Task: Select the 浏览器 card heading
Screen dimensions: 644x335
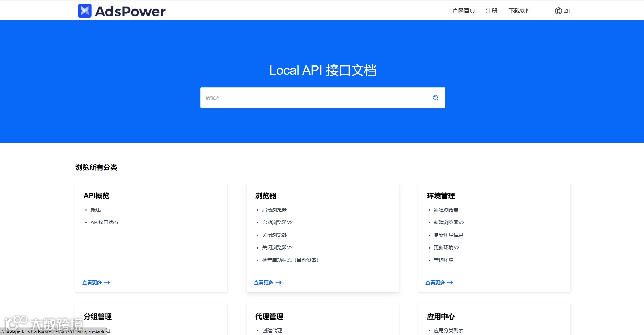Action: (266, 196)
